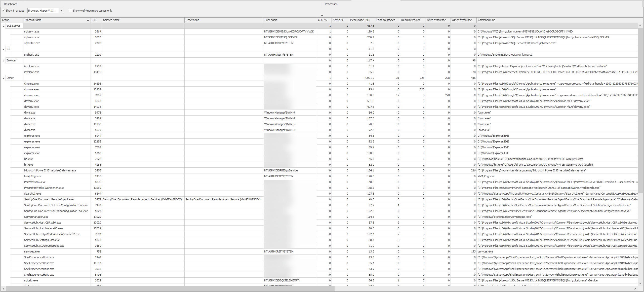Check the group filter option box
The image size is (644, 292).
click(x=44, y=11)
